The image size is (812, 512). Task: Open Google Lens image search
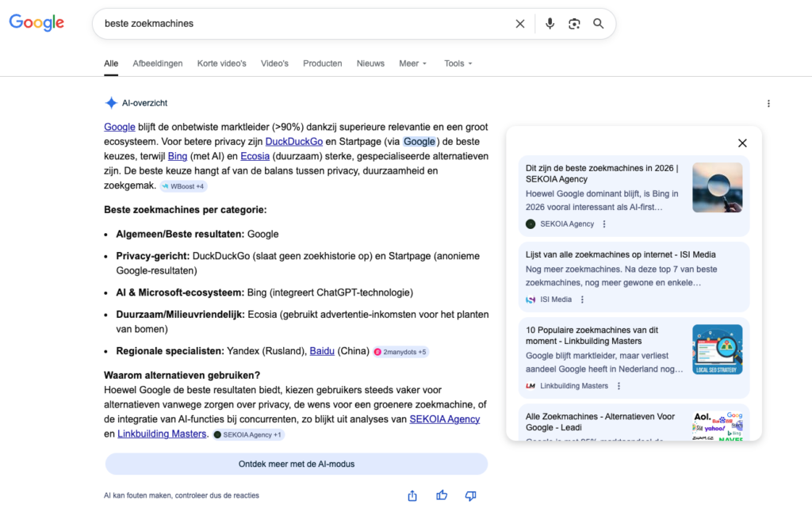click(x=574, y=24)
